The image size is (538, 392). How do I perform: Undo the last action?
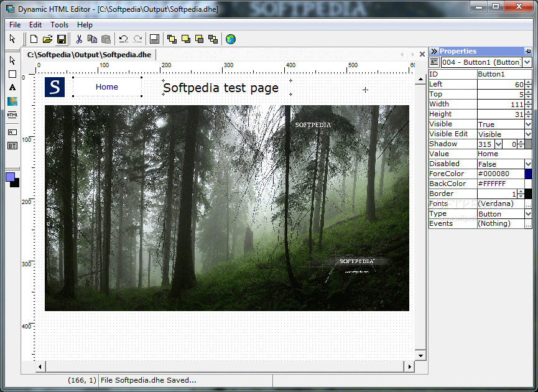[124, 39]
